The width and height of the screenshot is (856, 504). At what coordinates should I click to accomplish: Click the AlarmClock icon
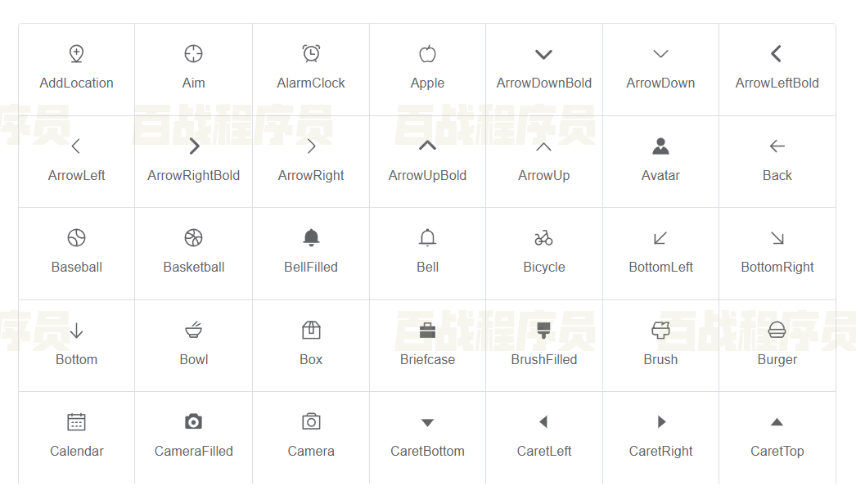coord(311,54)
